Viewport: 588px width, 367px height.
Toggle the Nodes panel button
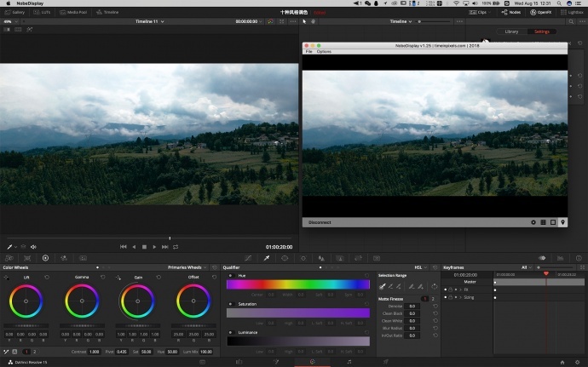point(510,12)
